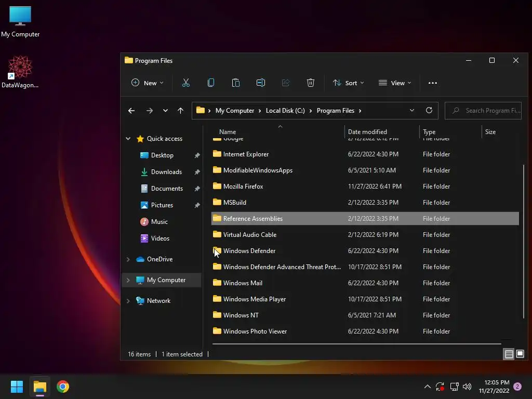Click Program Files breadcrumb segment
This screenshot has width=532, height=399.
[336, 111]
